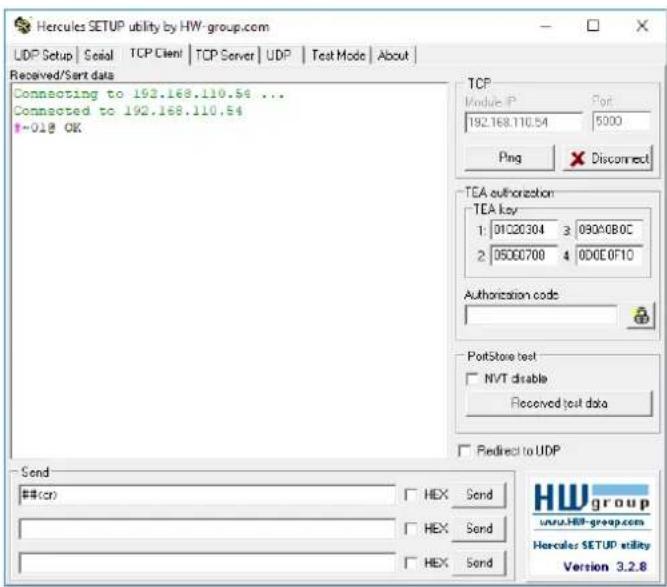Open the Test Mode tab
667x587 pixels.
[338, 55]
